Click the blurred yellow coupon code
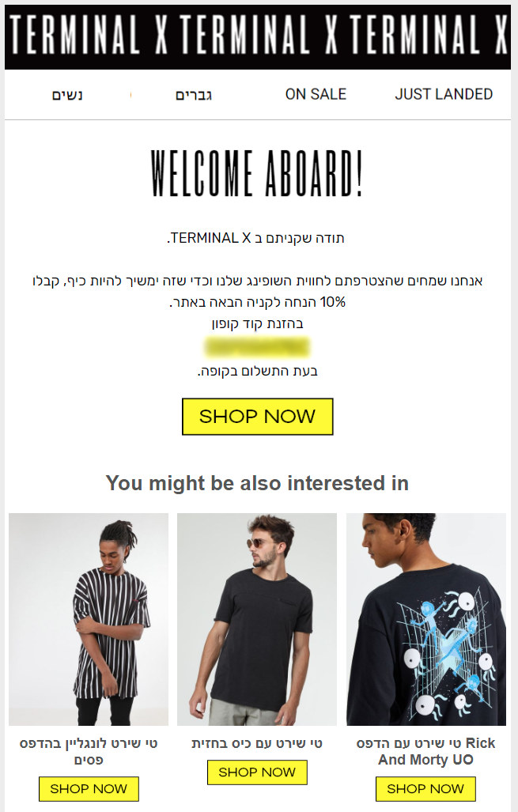Viewport: 518px width, 812px height. [x=258, y=347]
